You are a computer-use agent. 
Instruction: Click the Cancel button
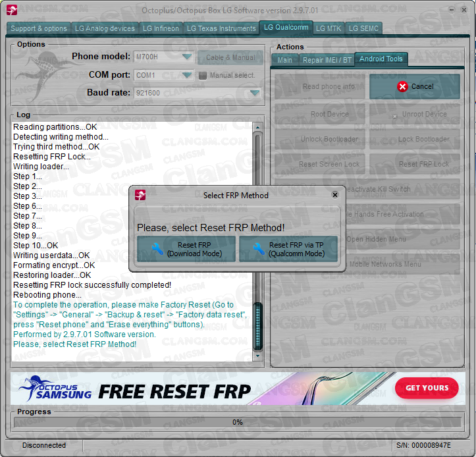click(415, 86)
